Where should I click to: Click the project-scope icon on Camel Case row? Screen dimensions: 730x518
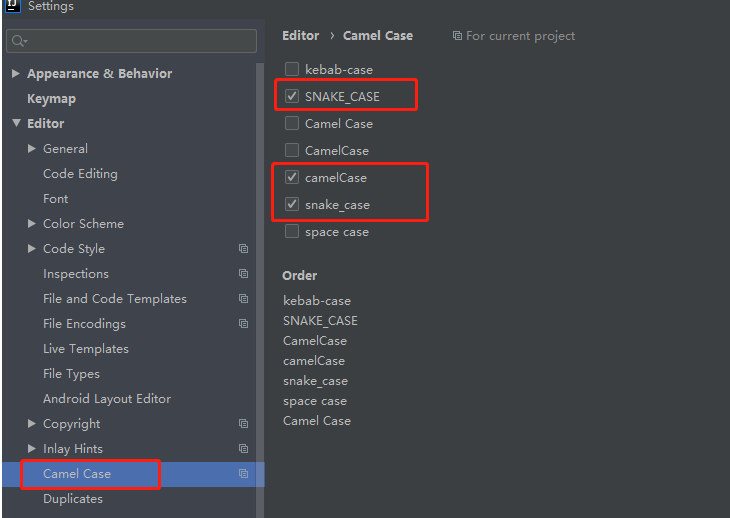[x=243, y=474]
